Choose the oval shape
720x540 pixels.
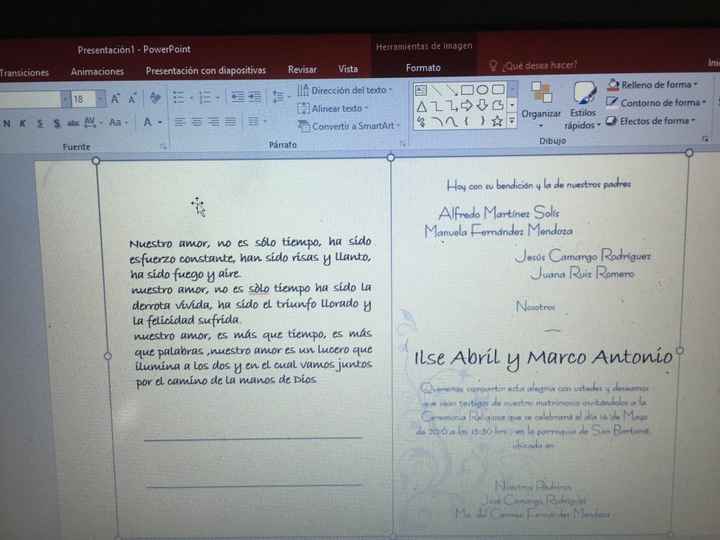(x=482, y=90)
